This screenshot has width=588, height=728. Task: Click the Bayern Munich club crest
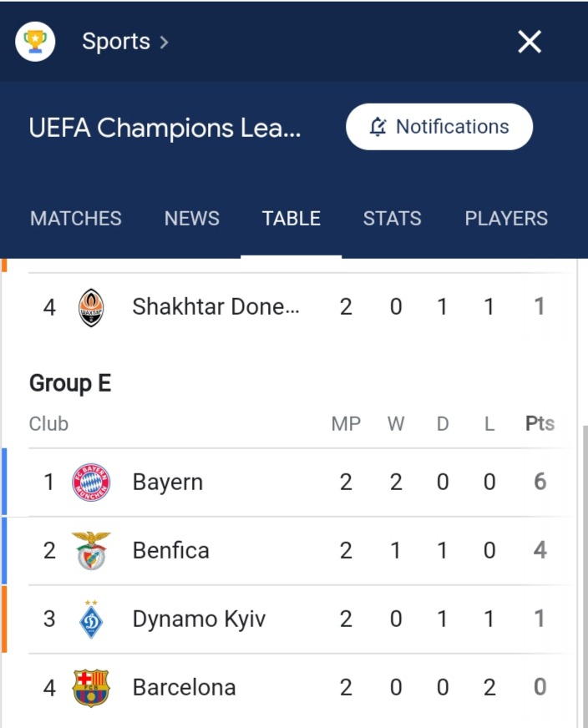91,482
